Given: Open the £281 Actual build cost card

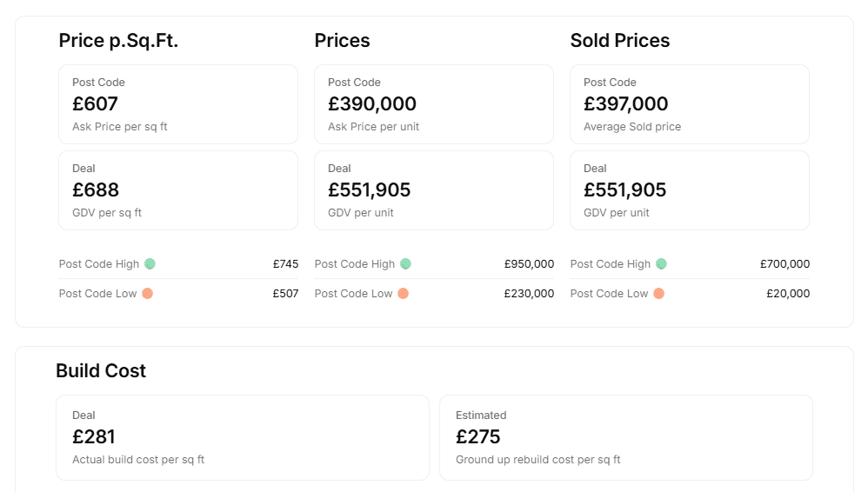Looking at the screenshot, I should [243, 438].
